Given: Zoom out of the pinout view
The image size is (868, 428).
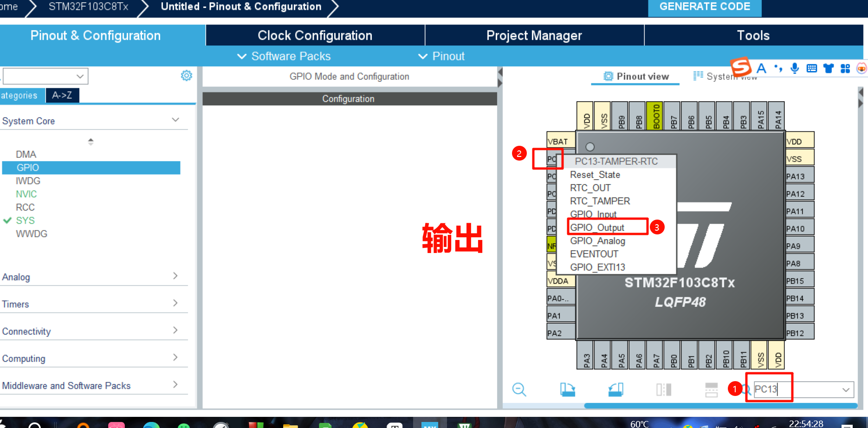Looking at the screenshot, I should click(519, 389).
